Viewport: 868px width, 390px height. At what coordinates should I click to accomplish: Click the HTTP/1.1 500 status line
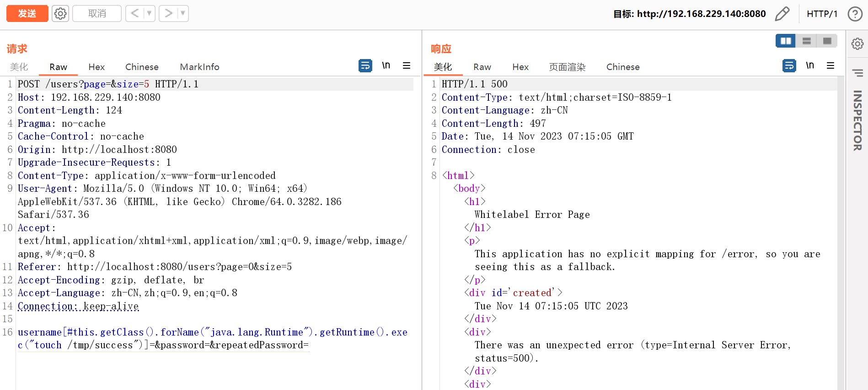475,84
